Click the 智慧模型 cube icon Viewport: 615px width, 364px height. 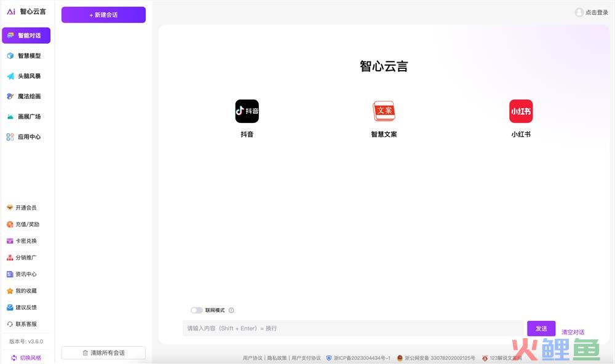pos(10,56)
